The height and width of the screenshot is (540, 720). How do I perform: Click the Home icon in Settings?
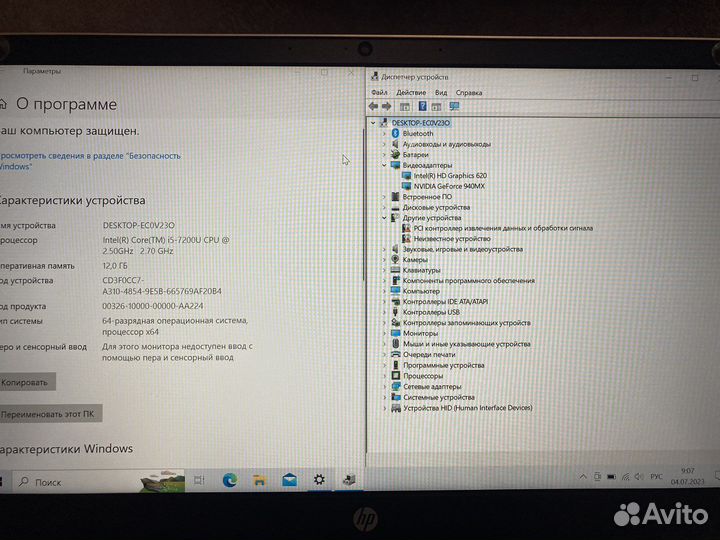(3, 104)
